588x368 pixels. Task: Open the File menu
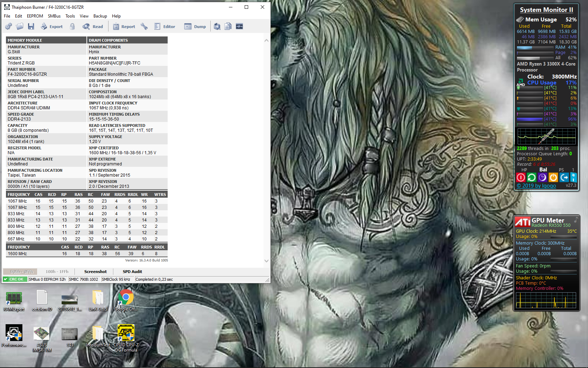7,16
